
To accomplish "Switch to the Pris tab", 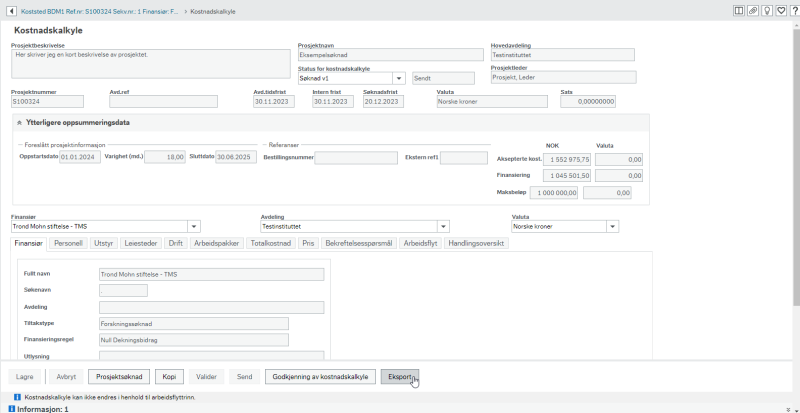I will tap(308, 244).
